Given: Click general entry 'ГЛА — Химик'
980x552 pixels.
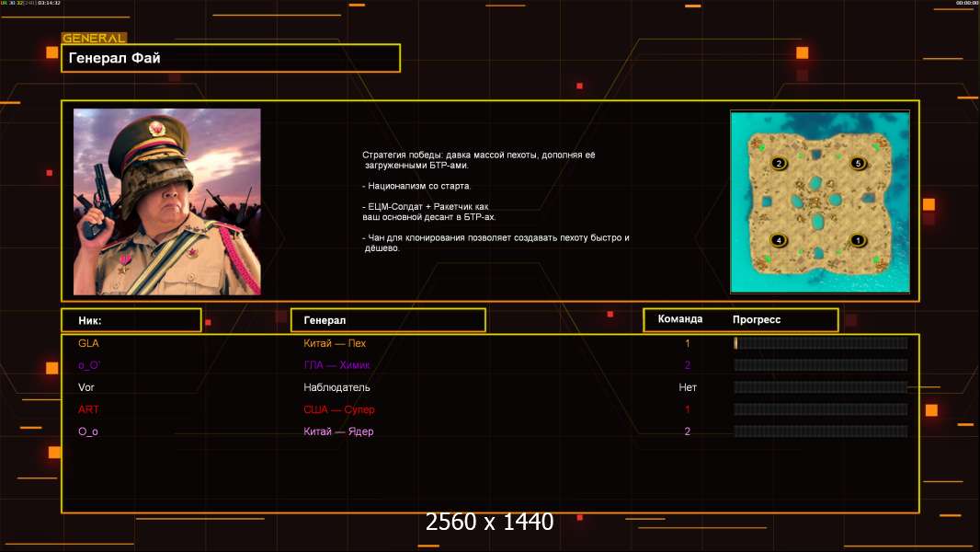Looking at the screenshot, I should [x=336, y=365].
